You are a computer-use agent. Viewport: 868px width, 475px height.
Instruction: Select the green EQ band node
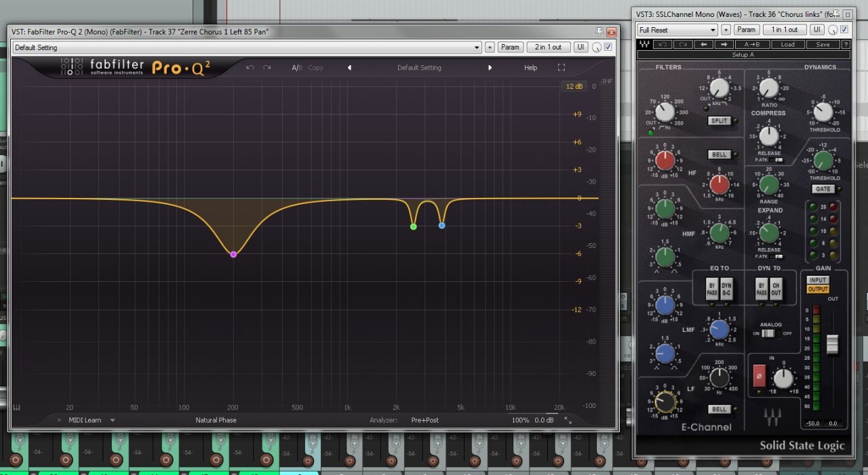click(x=413, y=226)
